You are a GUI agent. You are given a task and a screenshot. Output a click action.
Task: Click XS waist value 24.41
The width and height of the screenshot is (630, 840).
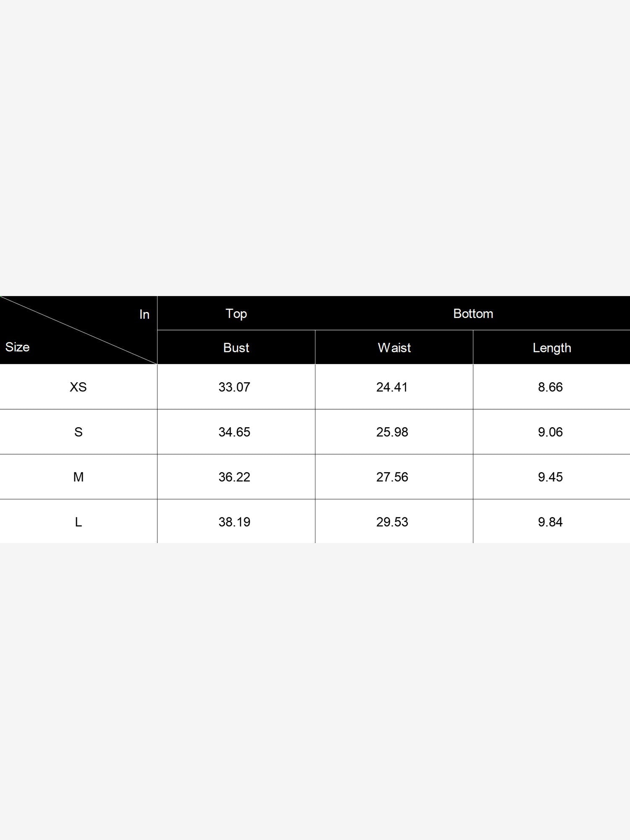click(x=392, y=387)
